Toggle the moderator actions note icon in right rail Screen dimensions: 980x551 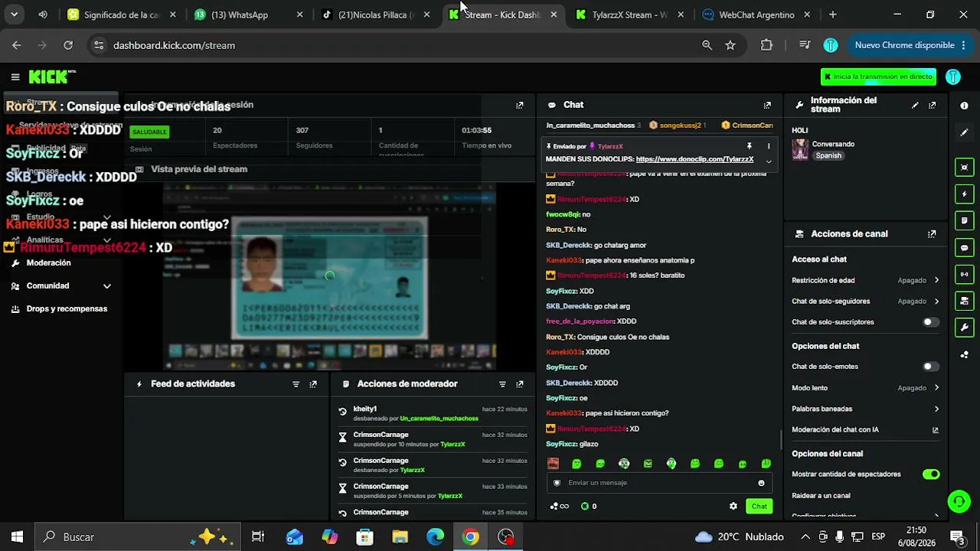964,221
